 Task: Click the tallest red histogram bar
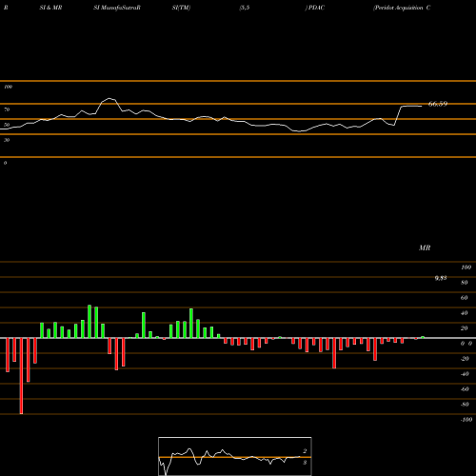(21, 376)
